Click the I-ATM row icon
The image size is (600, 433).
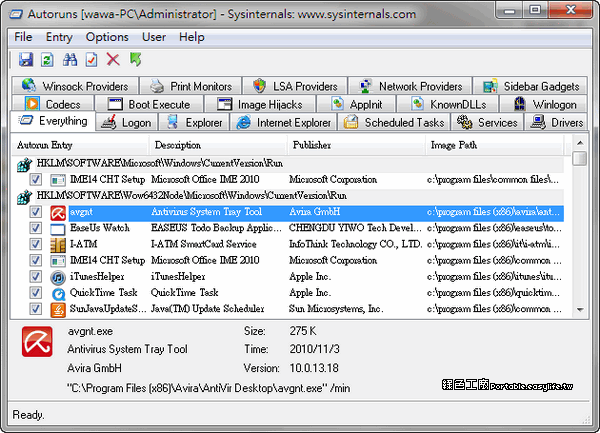(58, 245)
